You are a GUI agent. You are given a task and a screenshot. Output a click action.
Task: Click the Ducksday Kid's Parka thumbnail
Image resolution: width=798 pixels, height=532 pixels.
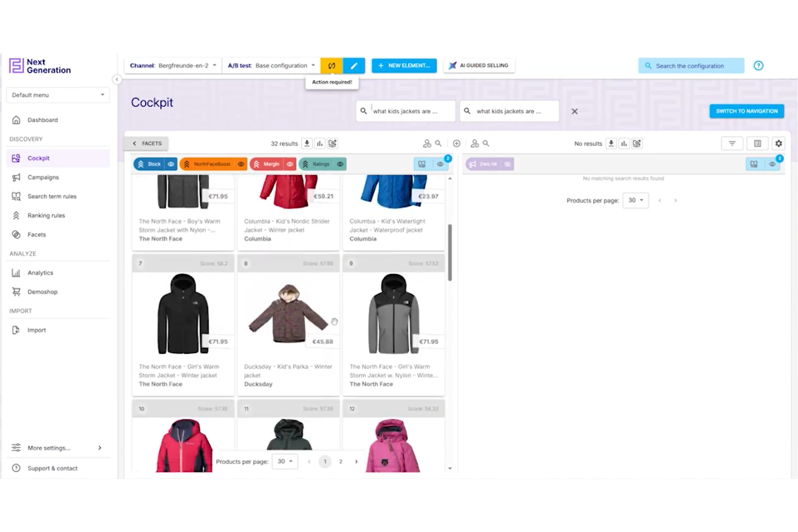(288, 314)
